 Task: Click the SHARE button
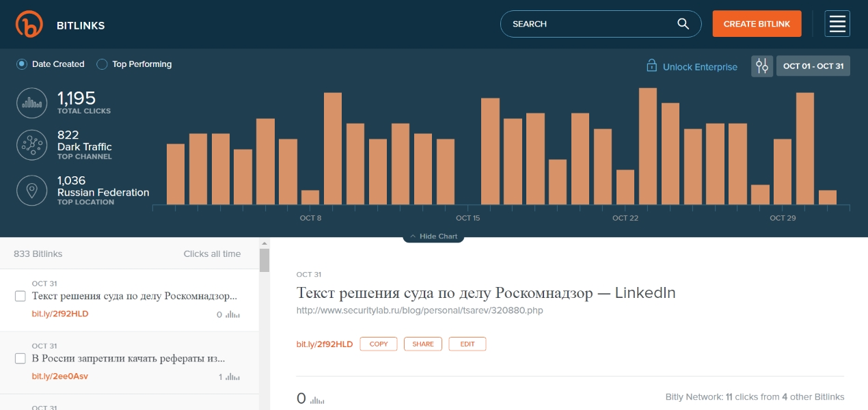pyautogui.click(x=423, y=344)
